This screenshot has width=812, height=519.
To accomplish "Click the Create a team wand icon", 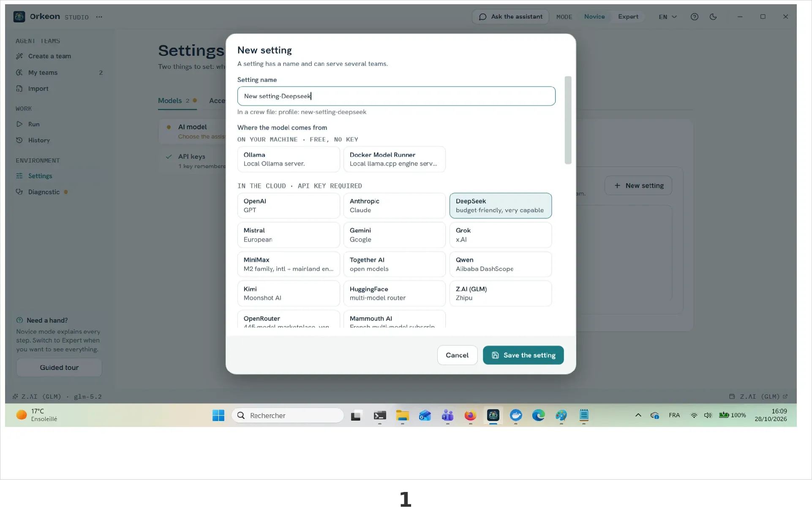I will coord(19,56).
